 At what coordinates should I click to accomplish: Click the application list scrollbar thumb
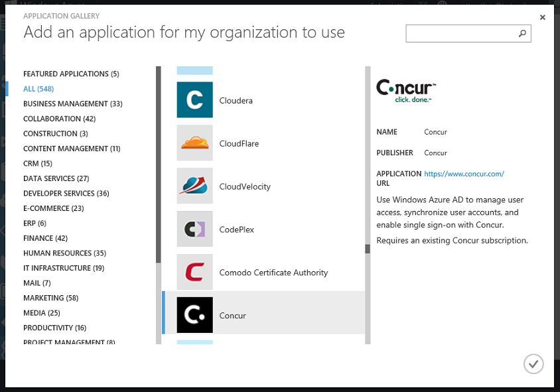click(x=368, y=249)
